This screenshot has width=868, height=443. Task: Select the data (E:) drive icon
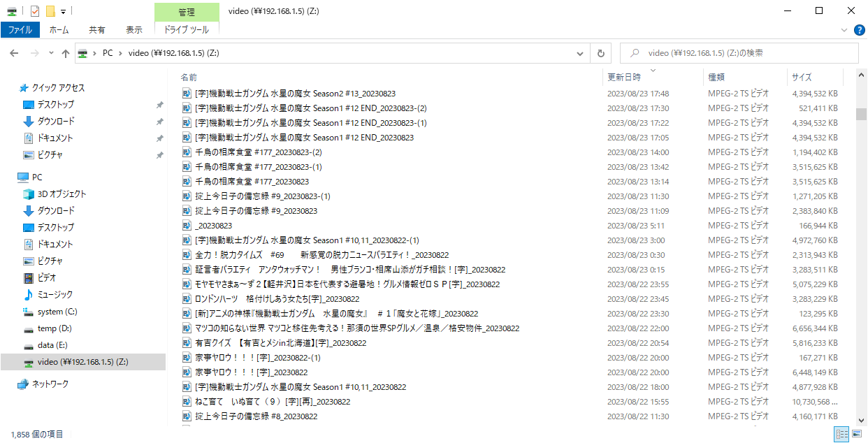[29, 345]
